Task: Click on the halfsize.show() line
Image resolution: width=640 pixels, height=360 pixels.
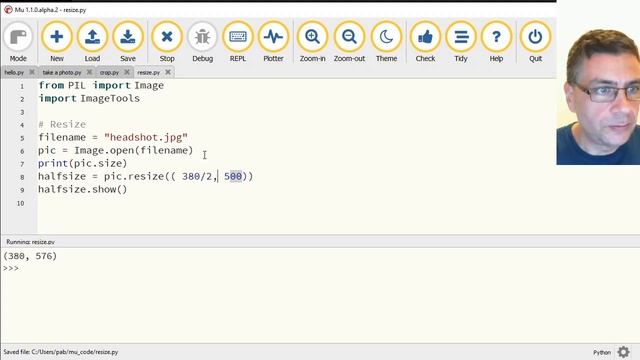Action: tap(82, 189)
